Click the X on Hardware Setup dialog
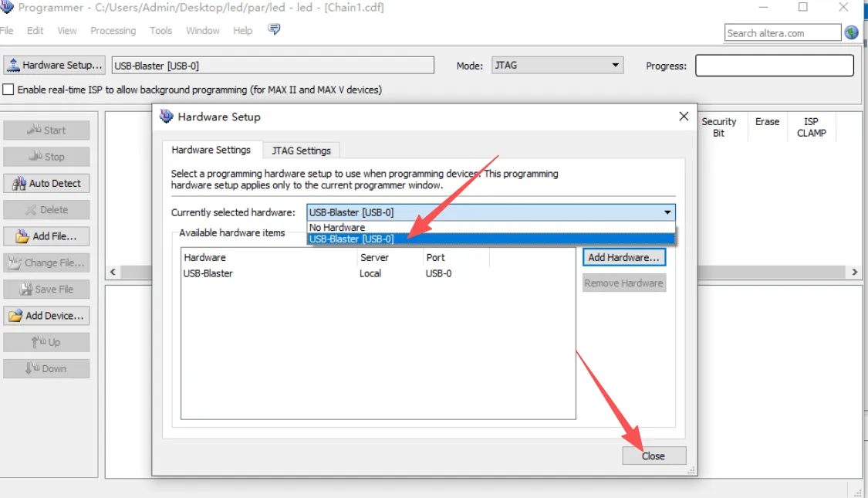The height and width of the screenshot is (498, 868). [x=684, y=117]
